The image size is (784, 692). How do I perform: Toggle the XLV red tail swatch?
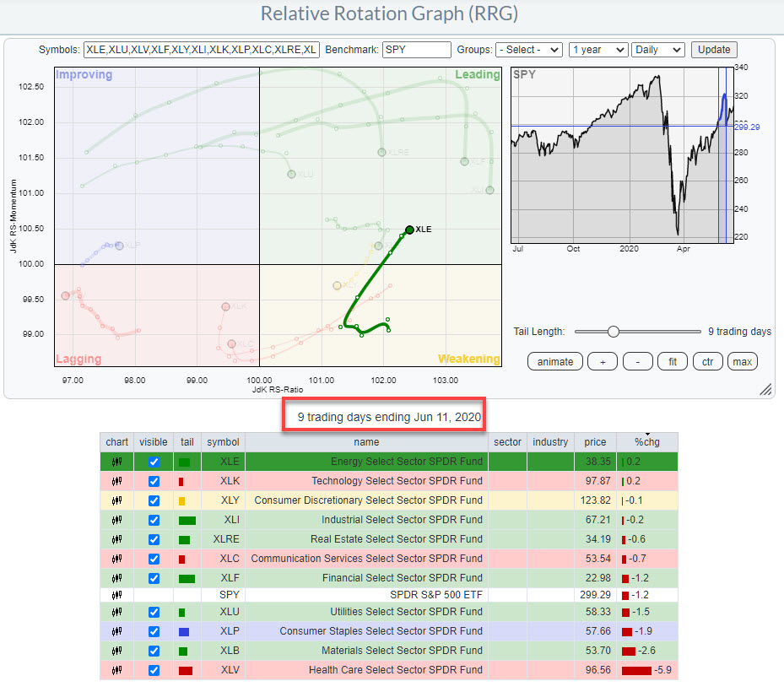(186, 671)
